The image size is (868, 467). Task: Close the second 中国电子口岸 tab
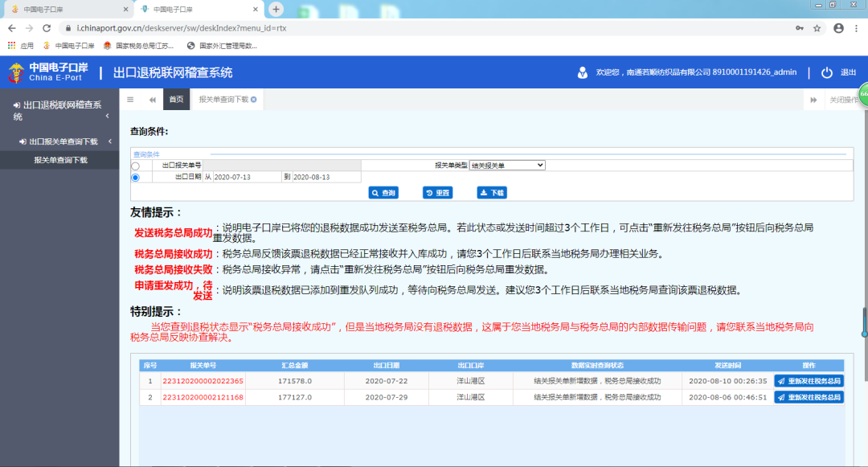[256, 10]
